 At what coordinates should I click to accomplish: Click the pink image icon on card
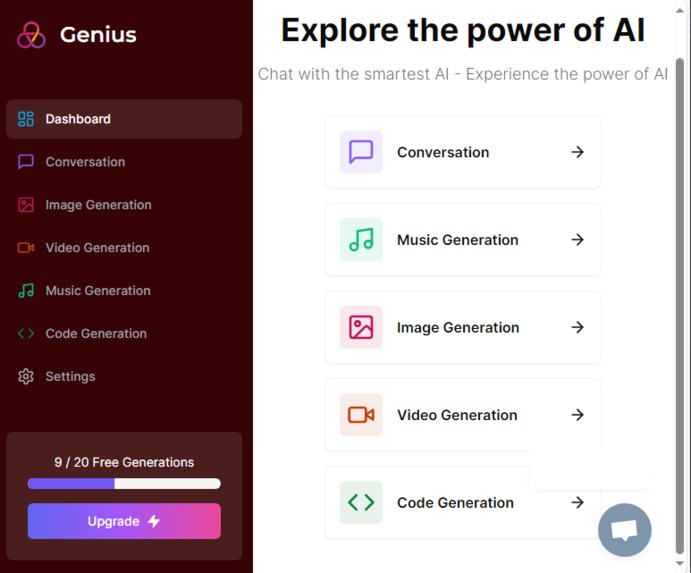(361, 327)
